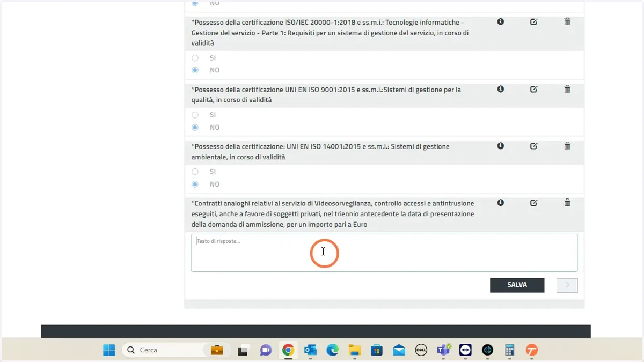Image resolution: width=644 pixels, height=362 pixels.
Task: Open TeamViewer from the taskbar
Action: click(x=465, y=350)
